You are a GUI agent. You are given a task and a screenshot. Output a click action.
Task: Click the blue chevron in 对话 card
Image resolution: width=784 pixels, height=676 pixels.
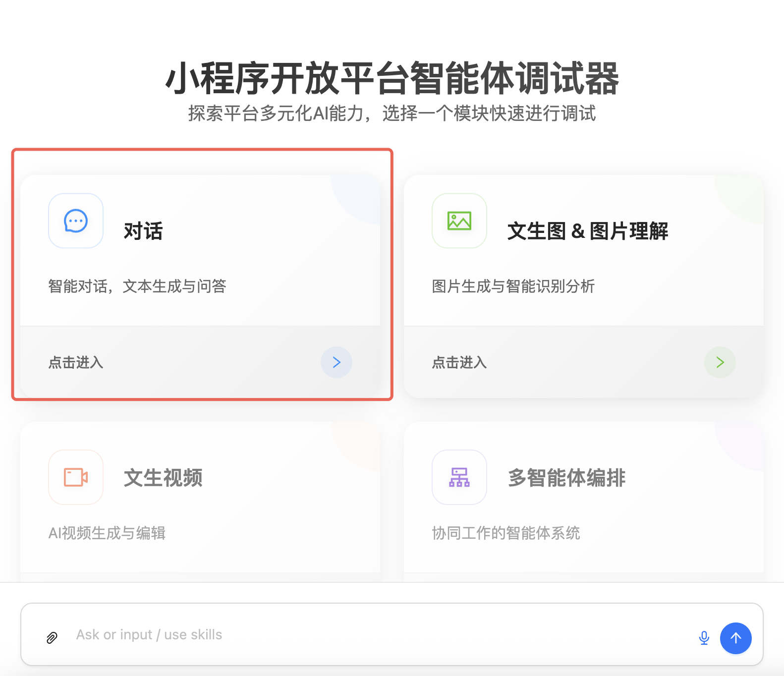336,362
